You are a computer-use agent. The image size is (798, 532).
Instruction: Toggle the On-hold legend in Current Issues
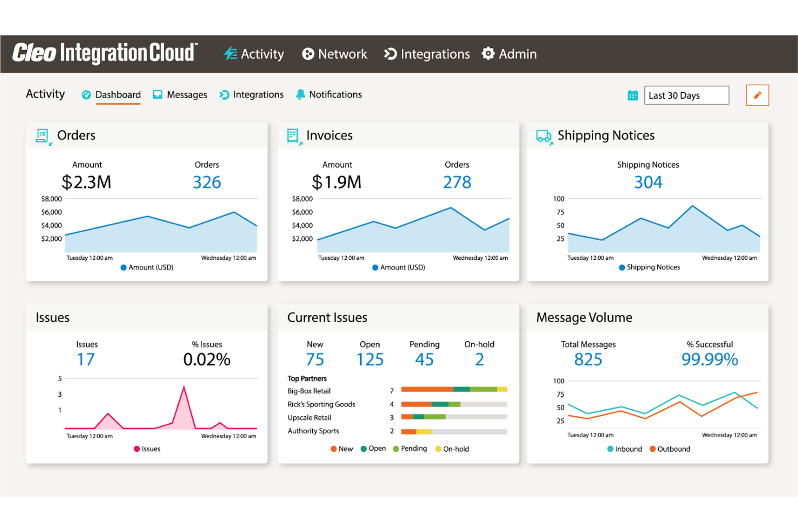tap(452, 448)
